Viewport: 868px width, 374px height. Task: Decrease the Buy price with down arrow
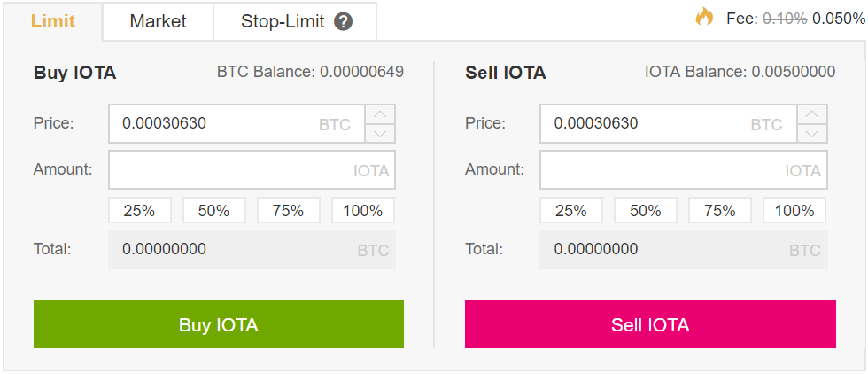380,134
